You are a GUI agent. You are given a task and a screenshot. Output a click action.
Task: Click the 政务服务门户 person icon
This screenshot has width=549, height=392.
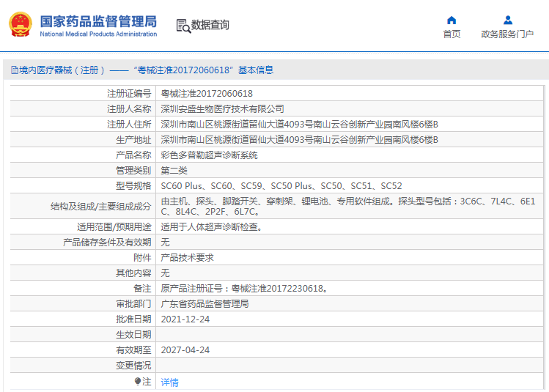click(507, 20)
